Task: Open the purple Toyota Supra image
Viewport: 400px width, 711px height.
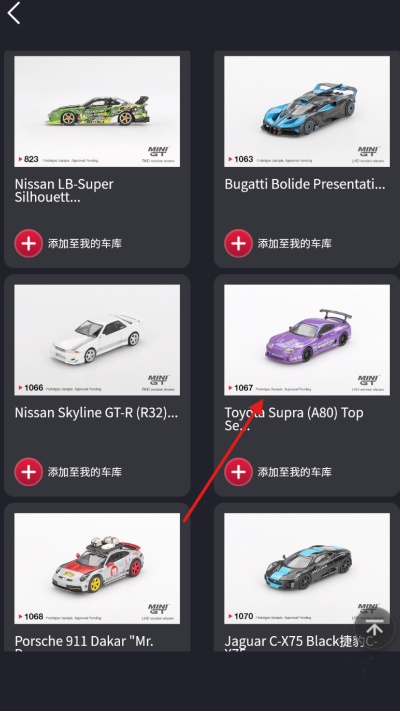Action: point(307,340)
